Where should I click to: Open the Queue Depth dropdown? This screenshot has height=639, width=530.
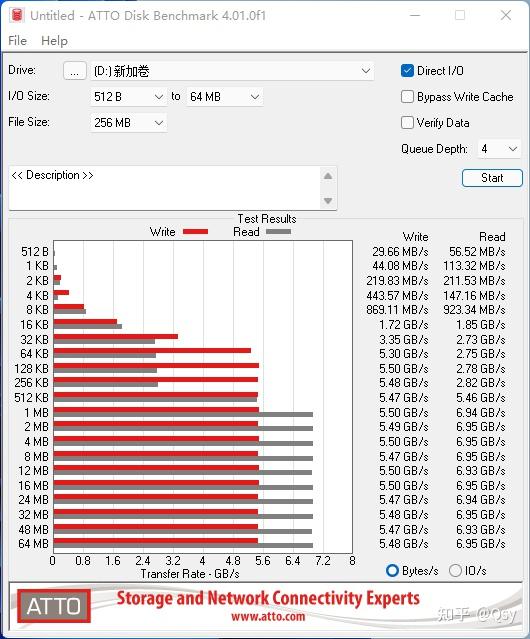(499, 149)
